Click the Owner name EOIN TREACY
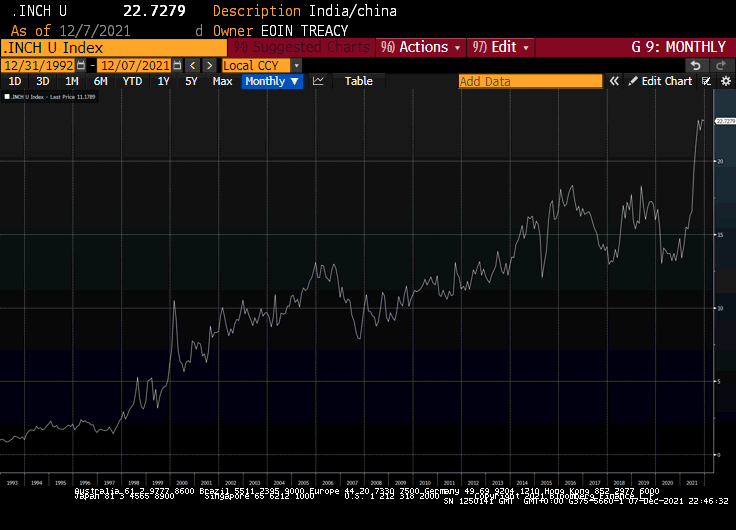Viewport: 736px width, 530px height. 305,31
